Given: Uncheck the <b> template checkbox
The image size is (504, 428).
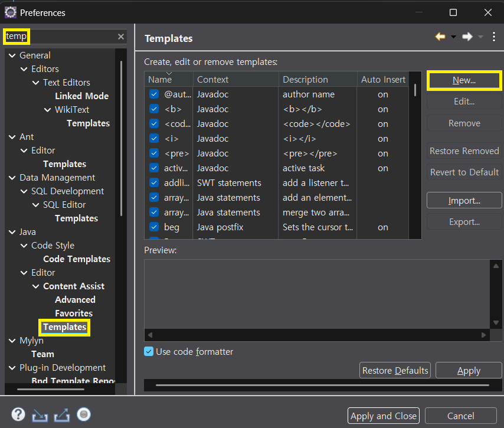Looking at the screenshot, I should pyautogui.click(x=154, y=109).
